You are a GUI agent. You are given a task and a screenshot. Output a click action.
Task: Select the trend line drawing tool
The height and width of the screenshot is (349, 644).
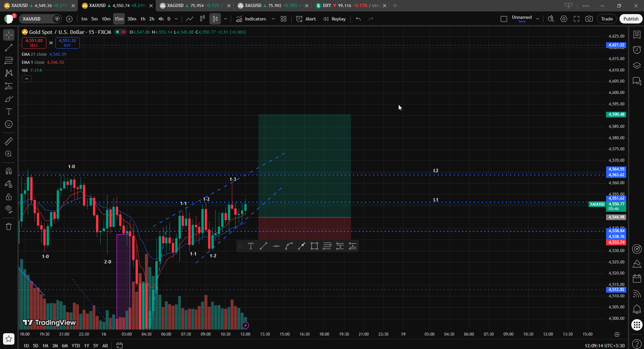pos(9,48)
